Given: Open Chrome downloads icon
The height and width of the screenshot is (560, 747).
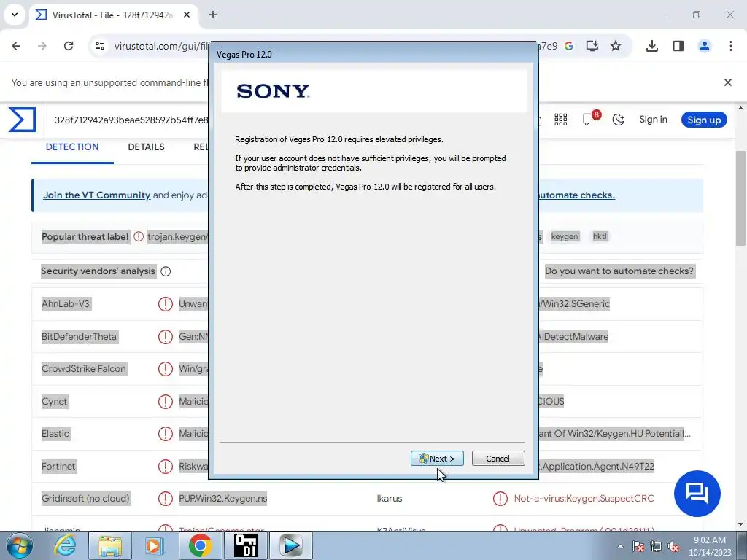Looking at the screenshot, I should (651, 46).
